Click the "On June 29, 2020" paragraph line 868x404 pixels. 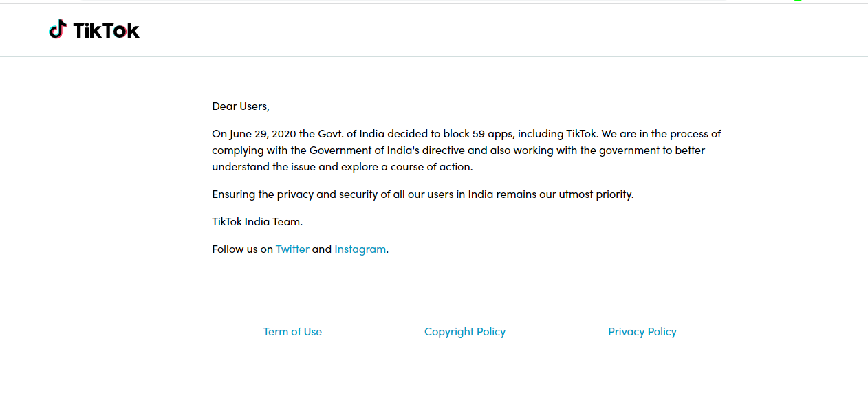point(466,133)
